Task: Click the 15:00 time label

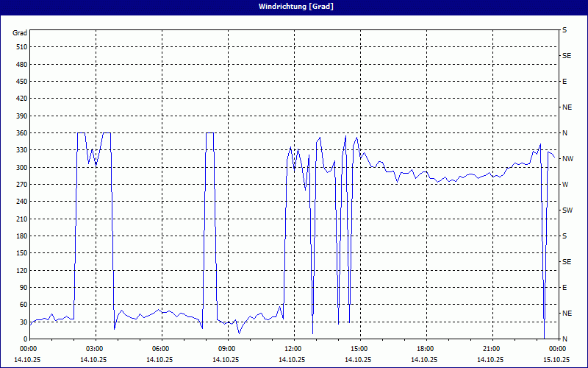Action: pos(359,349)
